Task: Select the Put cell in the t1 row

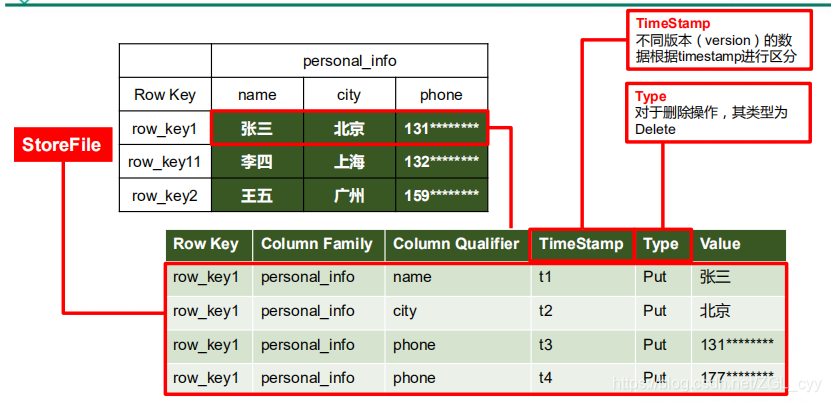Action: [663, 278]
